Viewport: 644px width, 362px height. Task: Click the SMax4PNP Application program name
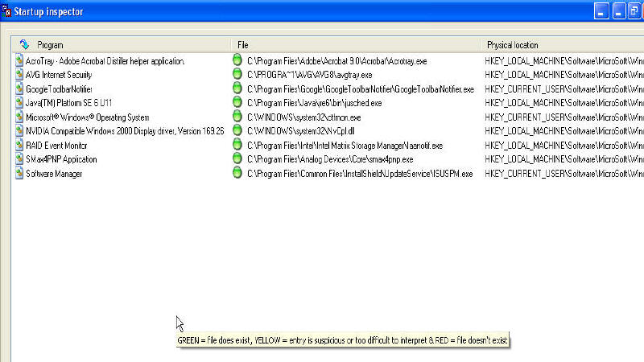(x=61, y=159)
